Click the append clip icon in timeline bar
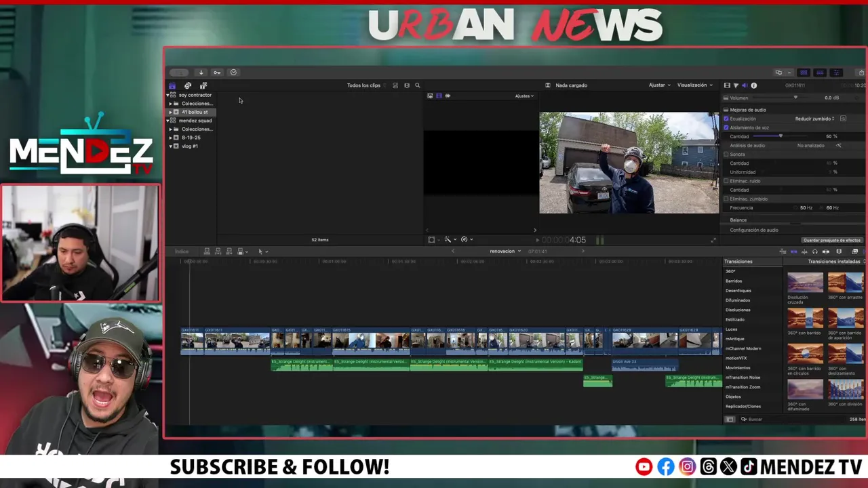This screenshot has width=868, height=488. [x=229, y=251]
